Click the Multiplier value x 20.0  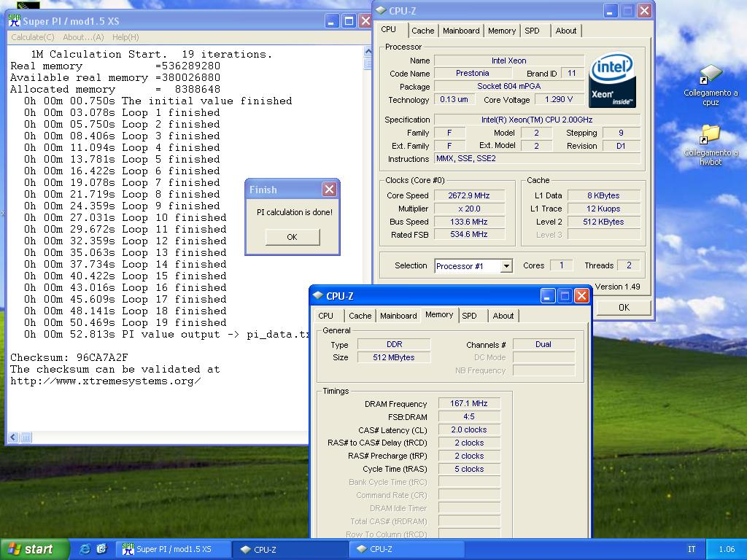[469, 209]
